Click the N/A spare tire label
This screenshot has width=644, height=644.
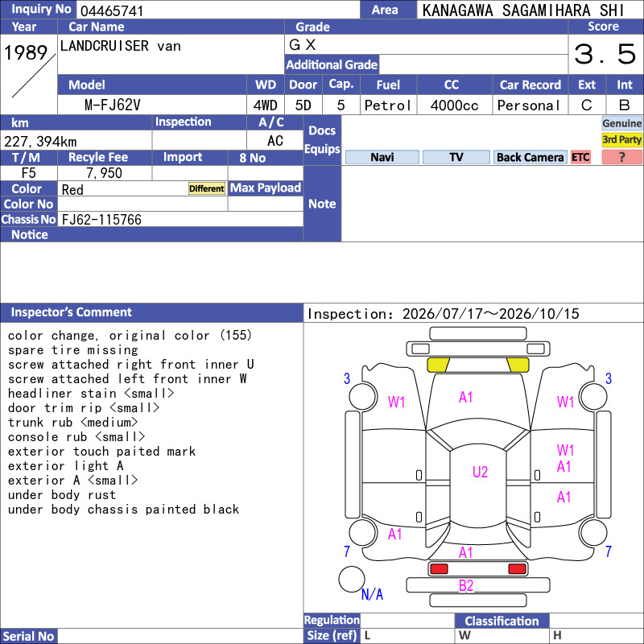tap(372, 594)
